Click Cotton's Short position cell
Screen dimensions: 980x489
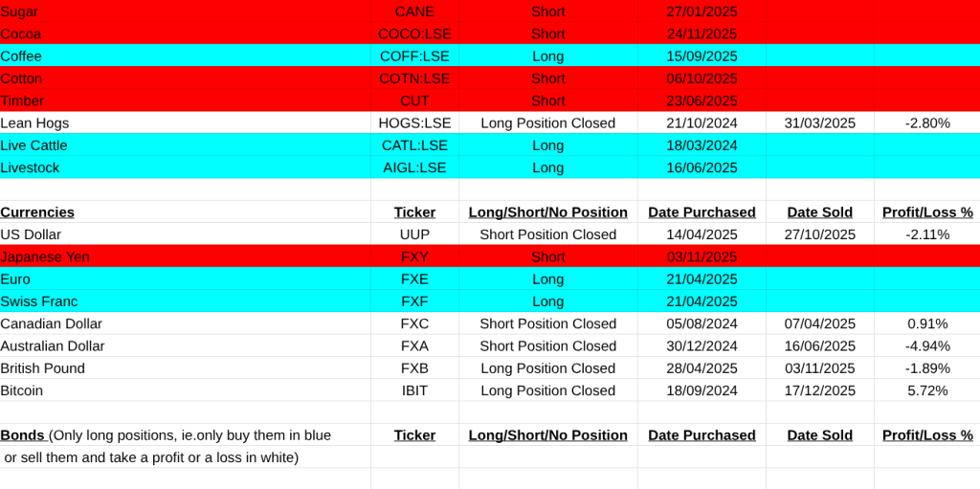[547, 78]
